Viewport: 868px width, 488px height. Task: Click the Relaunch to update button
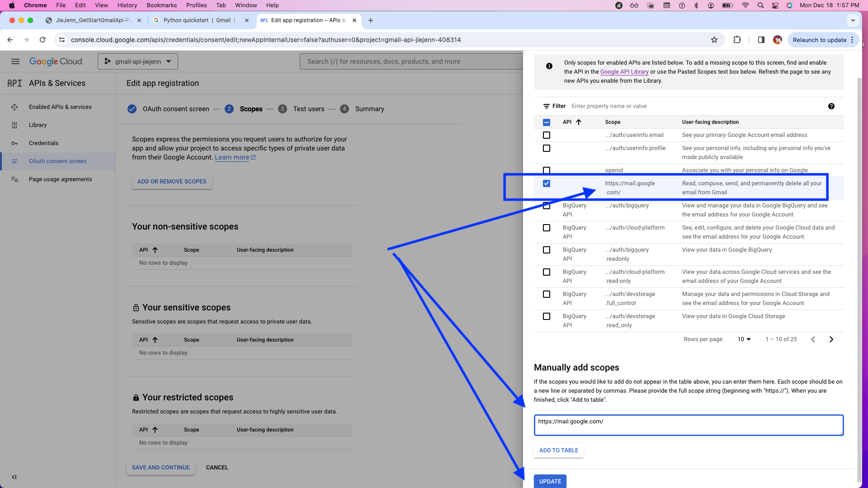(819, 40)
